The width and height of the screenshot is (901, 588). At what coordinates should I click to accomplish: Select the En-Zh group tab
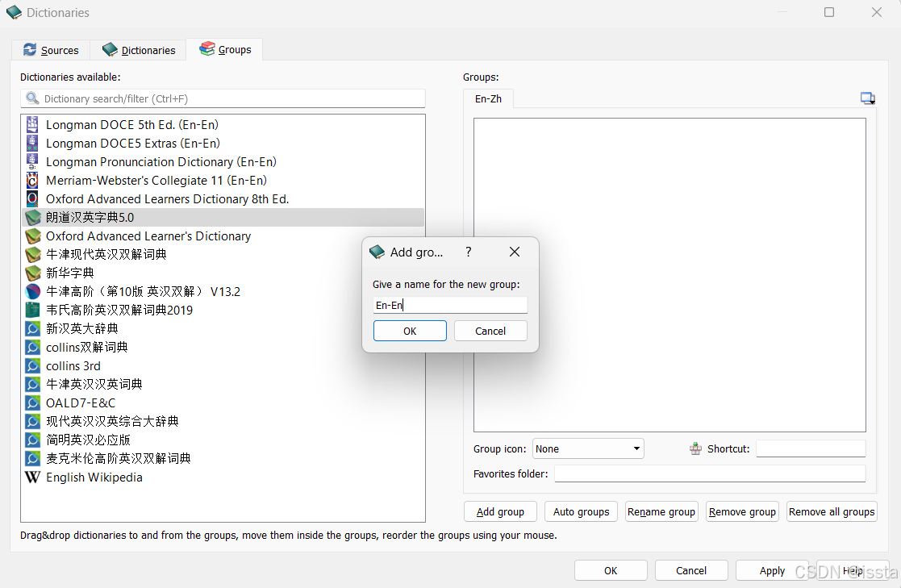click(488, 99)
